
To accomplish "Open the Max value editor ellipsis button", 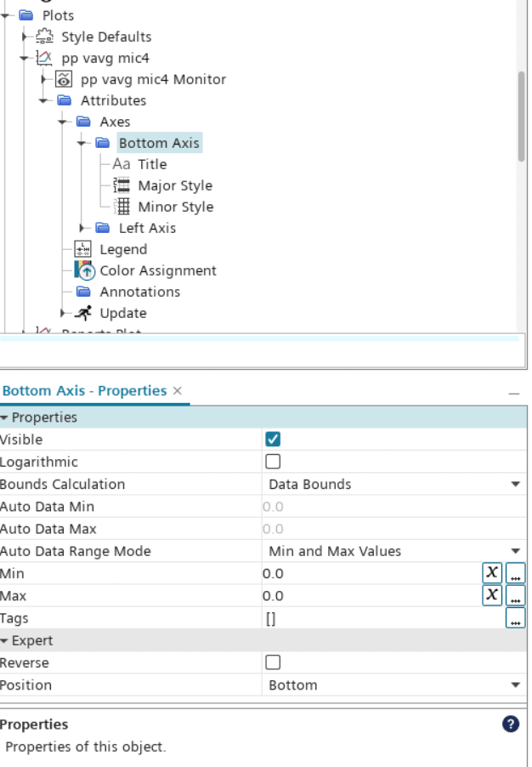I will click(x=515, y=595).
